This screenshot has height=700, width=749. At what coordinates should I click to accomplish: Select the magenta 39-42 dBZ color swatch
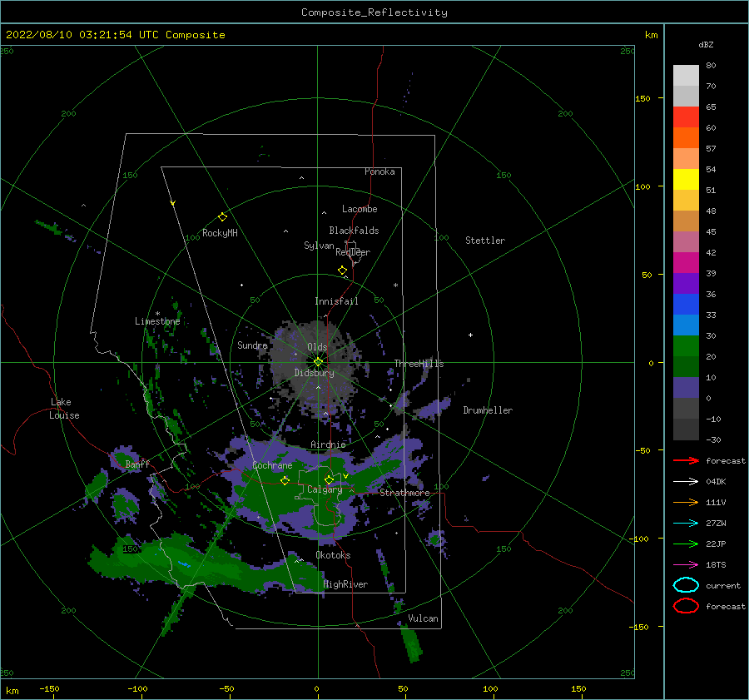tap(686, 262)
